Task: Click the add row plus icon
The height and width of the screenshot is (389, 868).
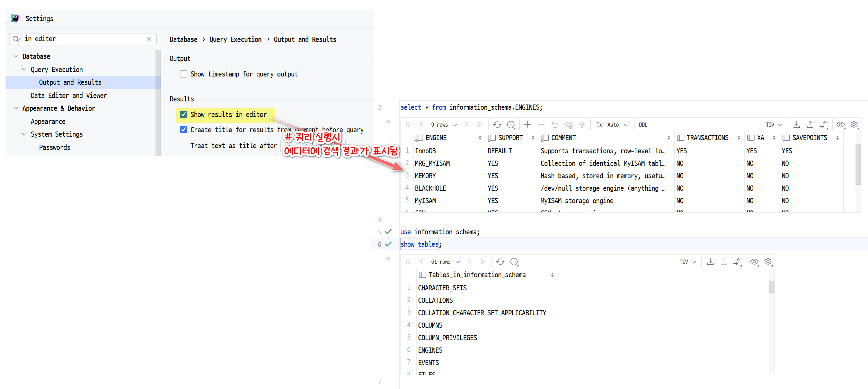Action: tap(527, 125)
